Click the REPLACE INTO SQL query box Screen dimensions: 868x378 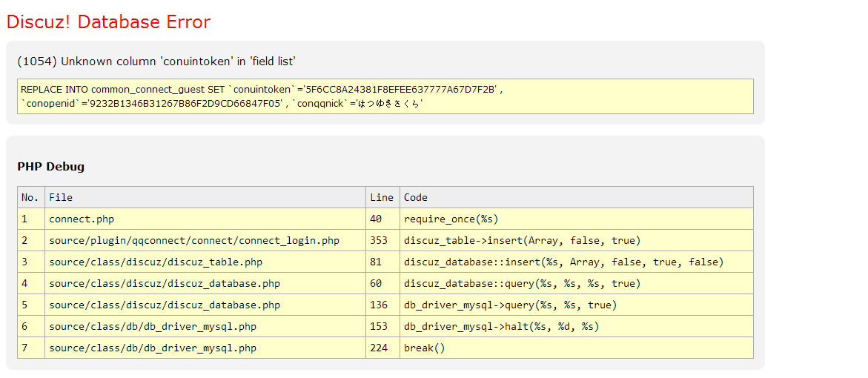(x=385, y=96)
